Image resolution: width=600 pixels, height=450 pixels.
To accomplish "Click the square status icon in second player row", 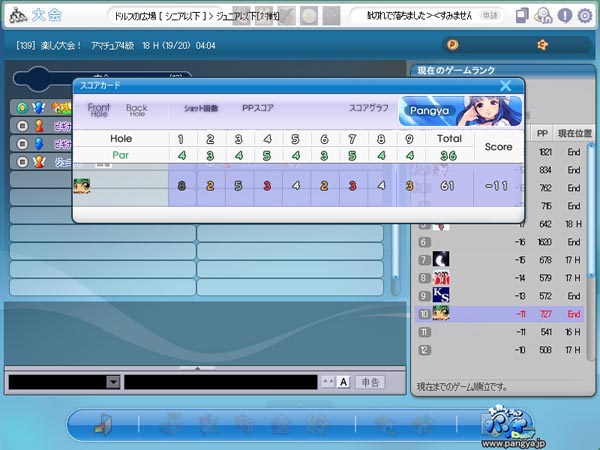I will (x=23, y=126).
